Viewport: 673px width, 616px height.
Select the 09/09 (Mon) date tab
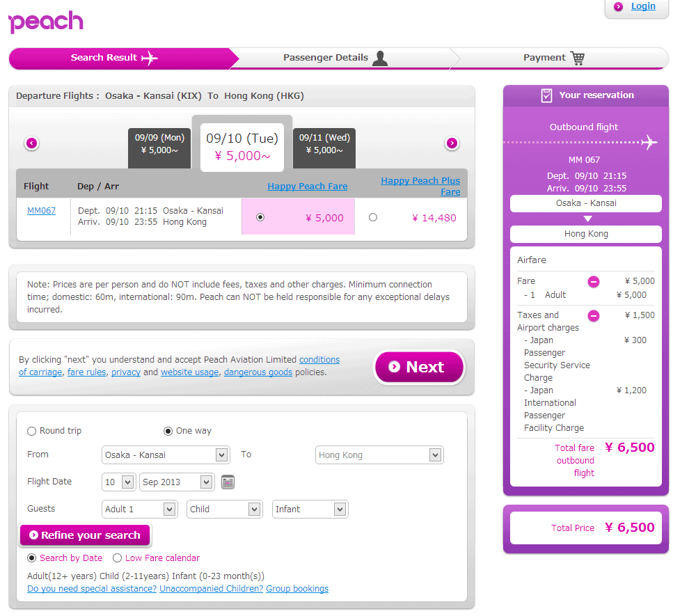pyautogui.click(x=159, y=144)
